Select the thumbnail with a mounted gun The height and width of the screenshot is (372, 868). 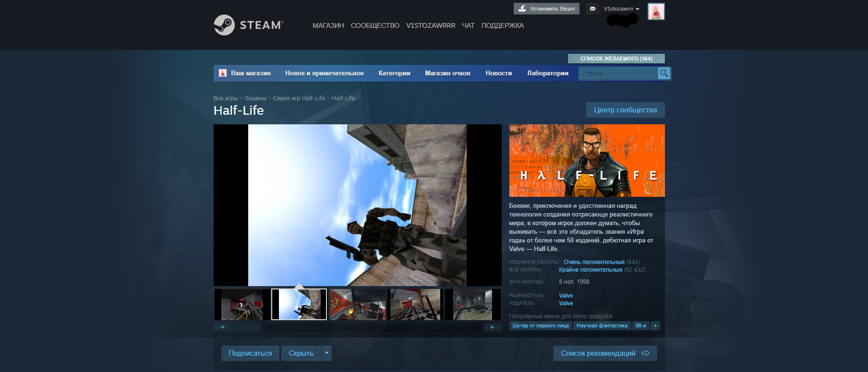[x=242, y=304]
